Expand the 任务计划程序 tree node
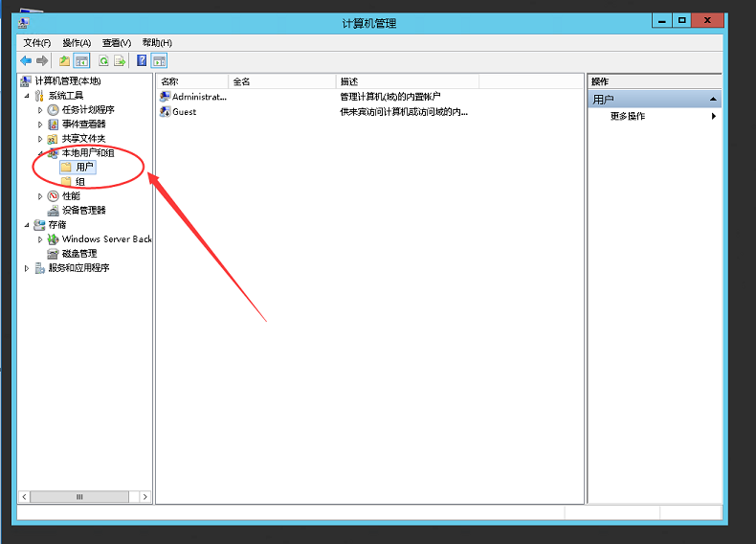The height and width of the screenshot is (544, 756). click(40, 110)
